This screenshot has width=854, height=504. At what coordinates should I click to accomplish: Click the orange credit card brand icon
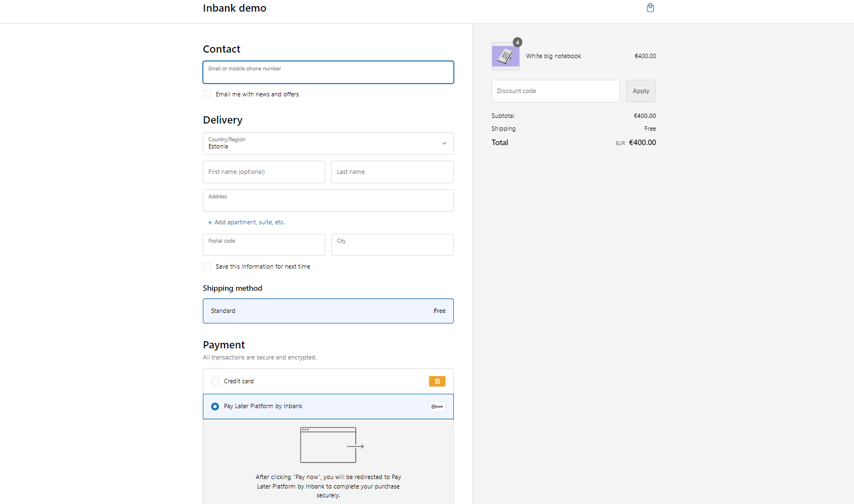437,381
